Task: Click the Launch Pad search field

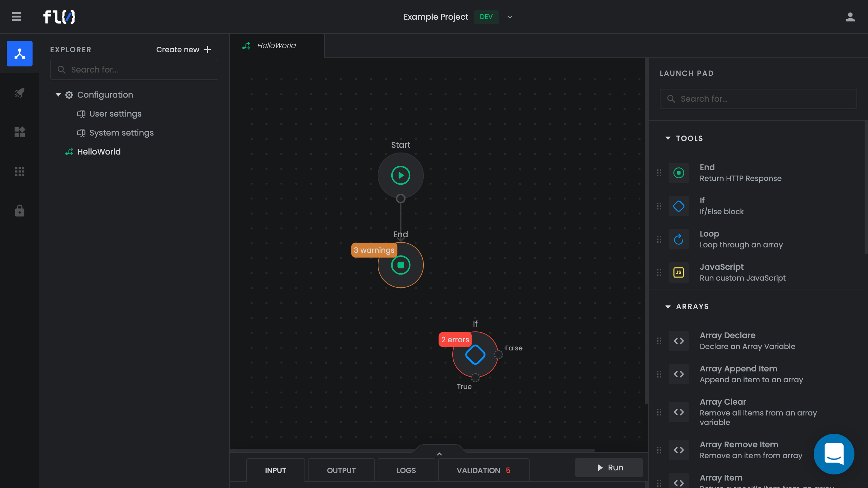Action: pyautogui.click(x=758, y=99)
